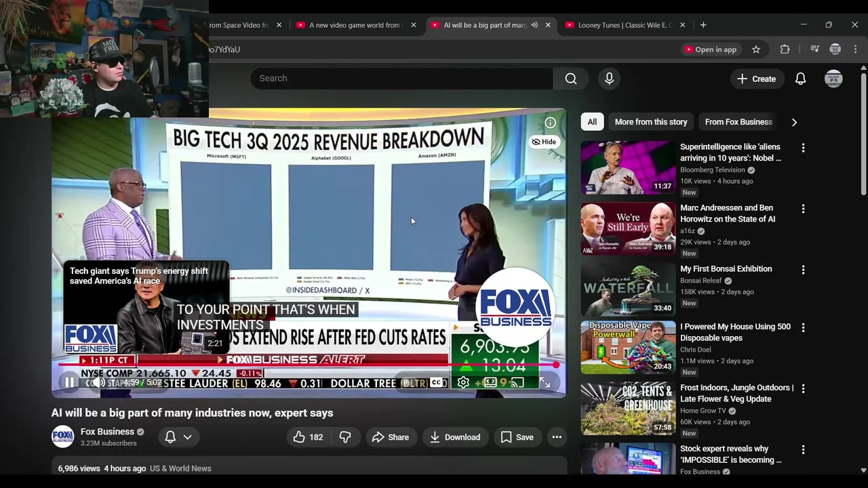Toggle theater mode in the player
Viewport: 868px width, 488px height.
pyautogui.click(x=490, y=383)
